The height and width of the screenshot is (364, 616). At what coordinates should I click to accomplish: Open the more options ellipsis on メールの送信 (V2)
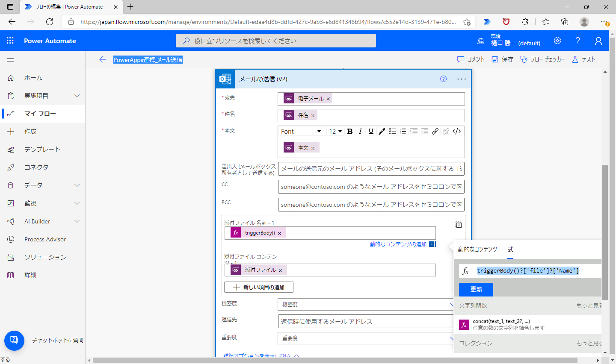462,79
